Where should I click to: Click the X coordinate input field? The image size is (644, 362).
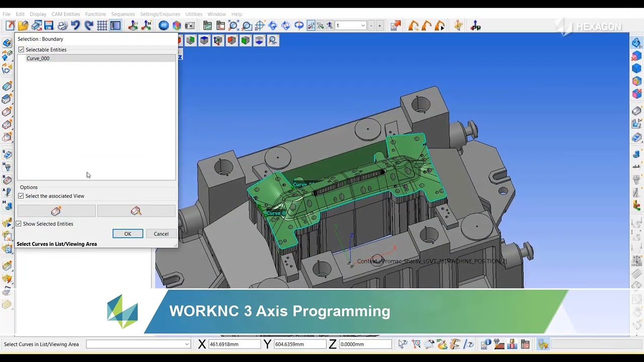click(x=233, y=344)
